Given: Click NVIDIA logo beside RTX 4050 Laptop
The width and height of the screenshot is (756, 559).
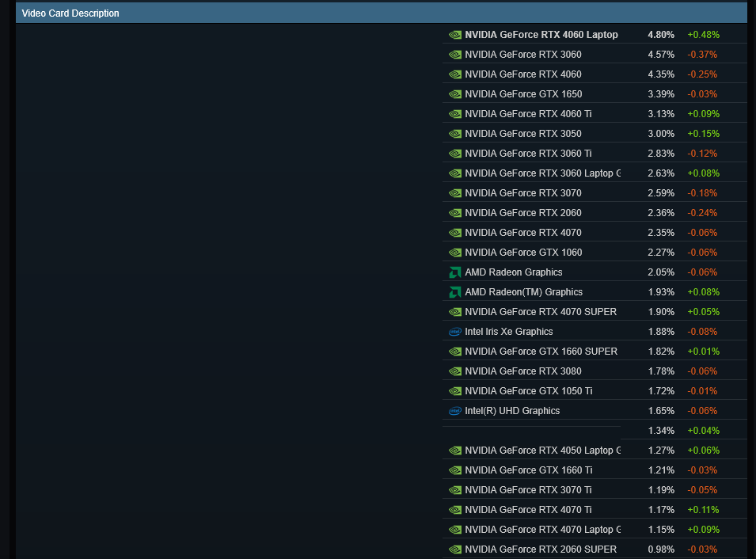Looking at the screenshot, I should click(x=455, y=451).
